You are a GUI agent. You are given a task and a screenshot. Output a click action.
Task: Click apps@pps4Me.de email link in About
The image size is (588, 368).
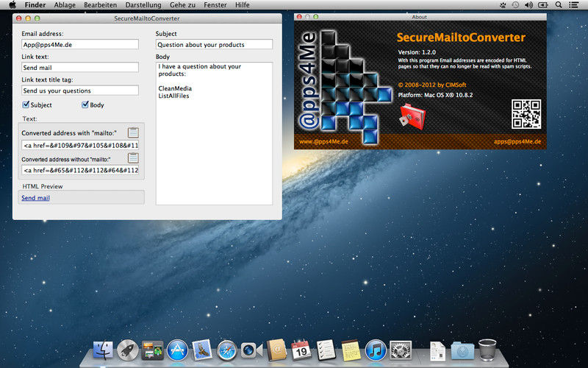(x=517, y=141)
